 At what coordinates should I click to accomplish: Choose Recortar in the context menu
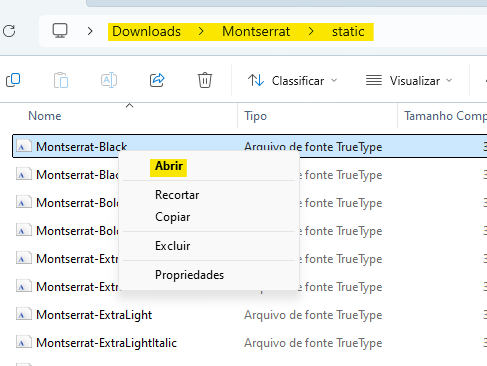tap(177, 195)
